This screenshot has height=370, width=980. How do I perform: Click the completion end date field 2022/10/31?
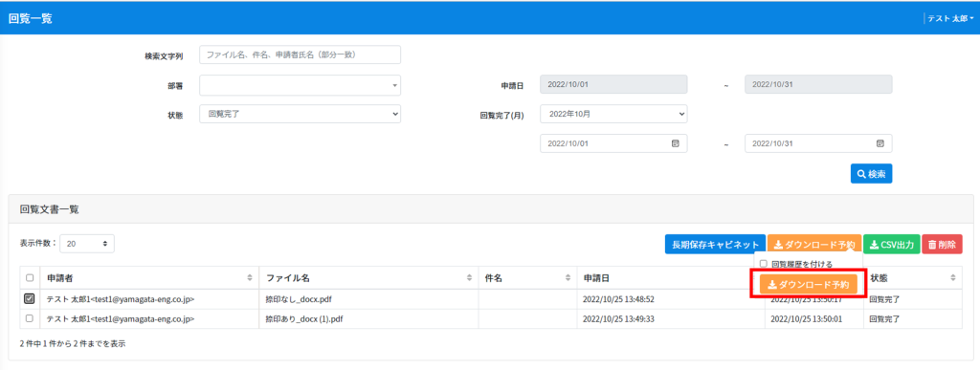coord(819,143)
